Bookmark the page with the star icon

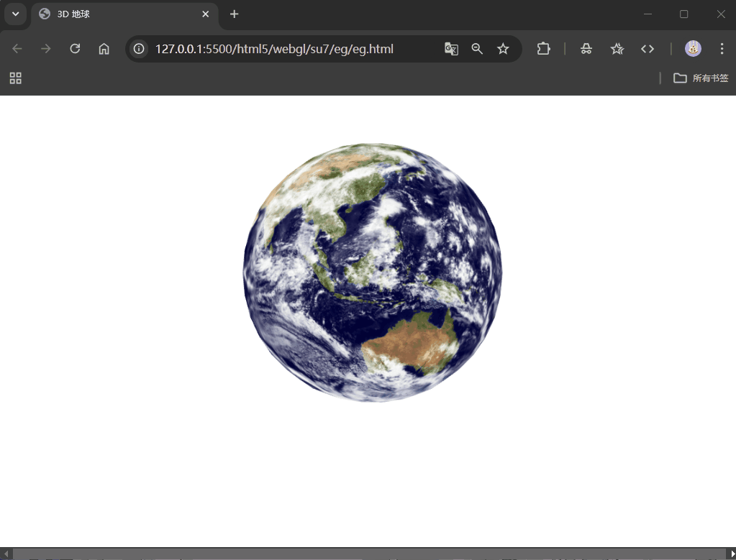(503, 49)
